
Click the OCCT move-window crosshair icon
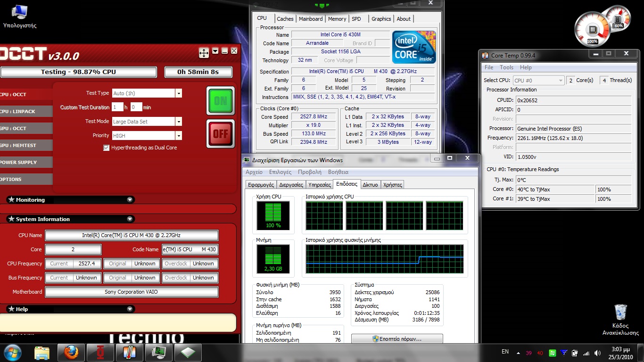(204, 53)
